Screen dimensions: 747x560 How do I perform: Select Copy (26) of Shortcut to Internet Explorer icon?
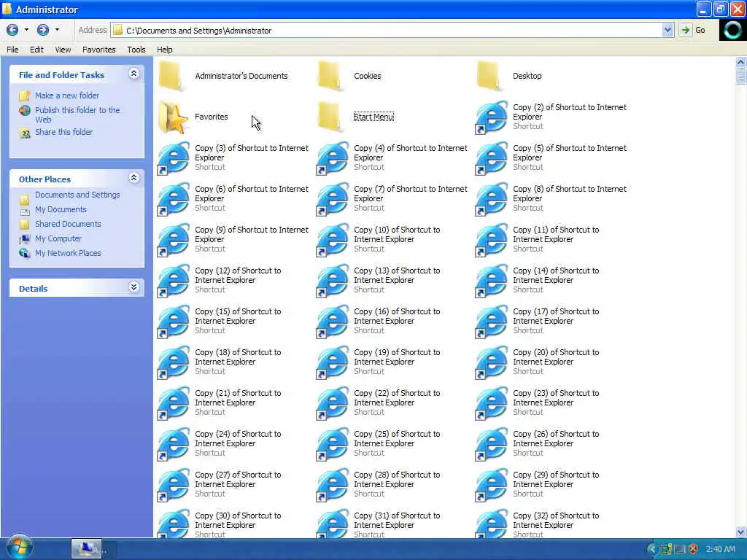pos(491,444)
